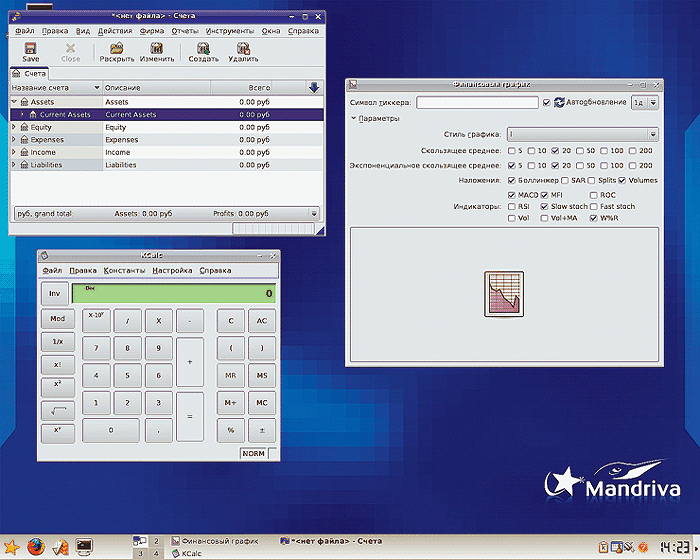Click the KCalc taskbar entry
This screenshot has width=700, height=560.
tap(187, 553)
